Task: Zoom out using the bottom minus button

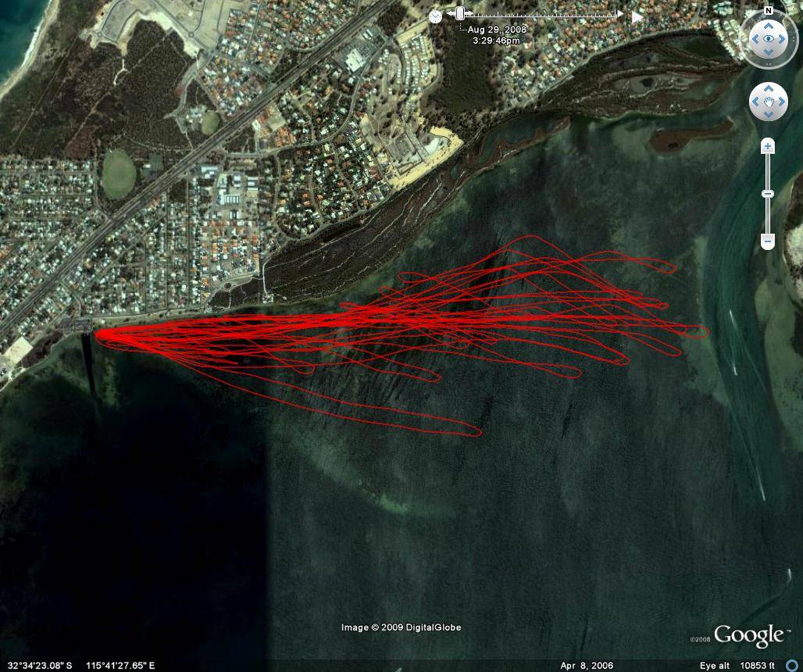Action: point(768,241)
